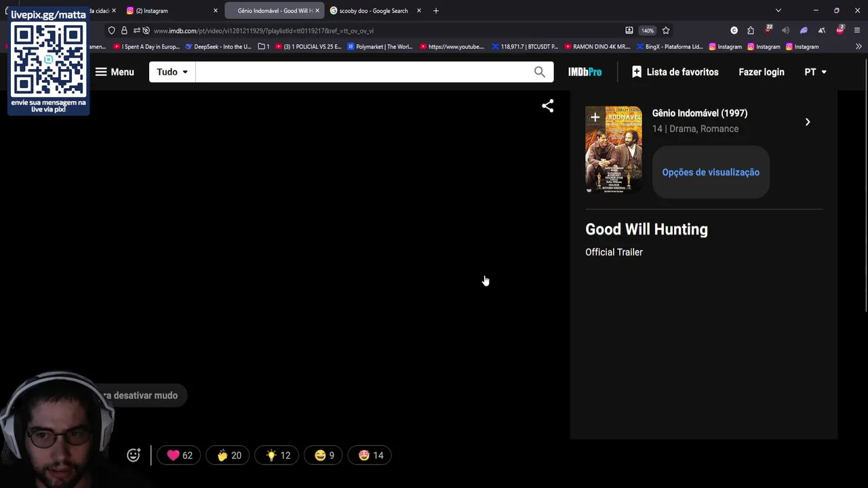The width and height of the screenshot is (868, 488).
Task: Click the red extension icon with badge 22
Action: point(768,30)
